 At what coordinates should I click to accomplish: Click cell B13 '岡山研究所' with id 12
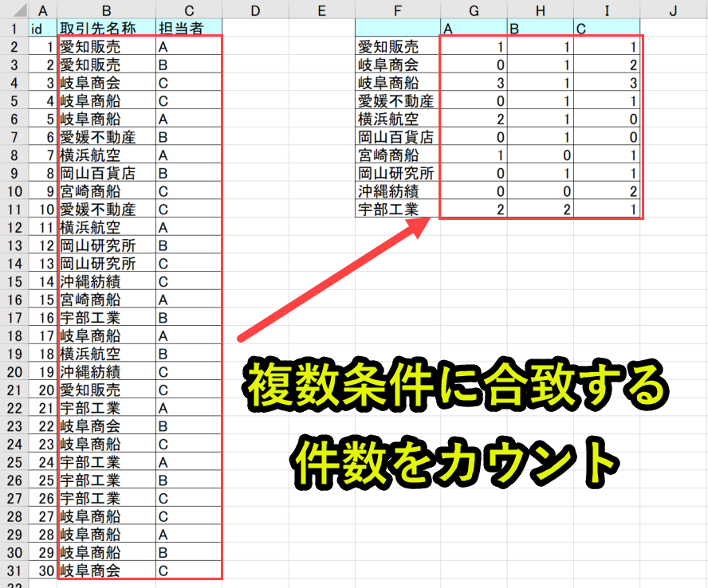[x=107, y=245]
